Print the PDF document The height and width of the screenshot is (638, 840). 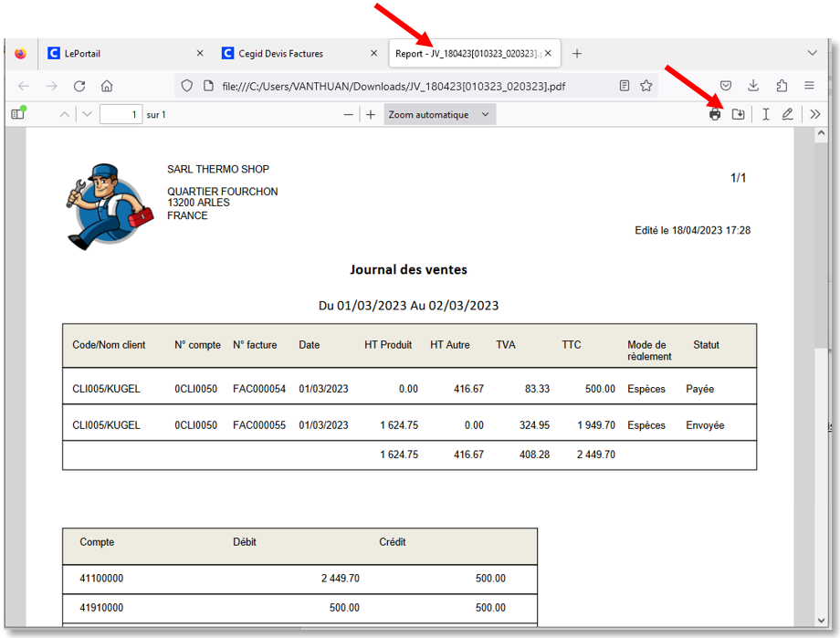coord(715,114)
